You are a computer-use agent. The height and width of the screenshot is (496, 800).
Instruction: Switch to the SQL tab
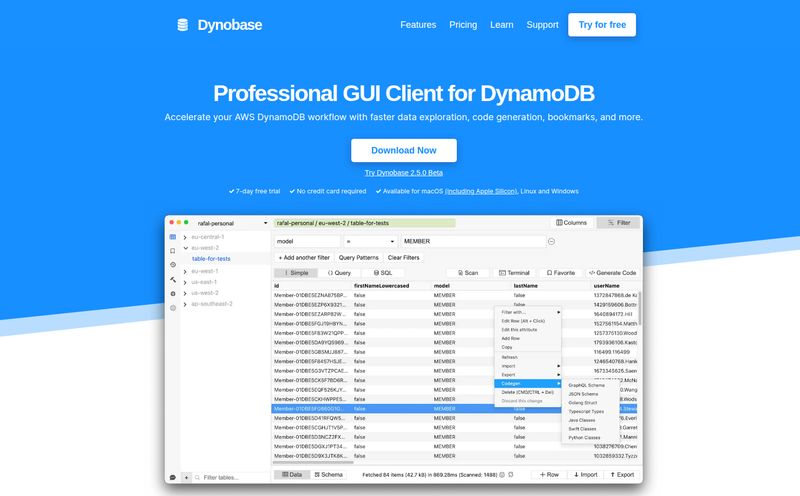click(x=383, y=273)
